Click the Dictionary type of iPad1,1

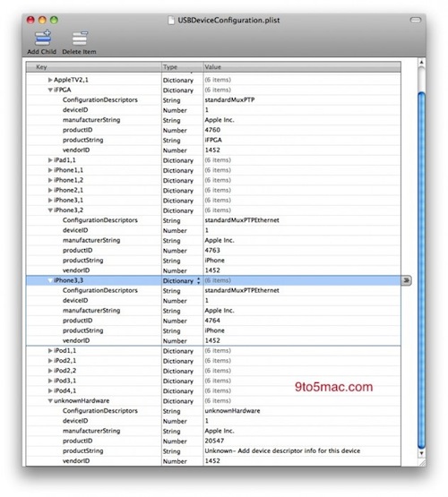click(x=178, y=160)
